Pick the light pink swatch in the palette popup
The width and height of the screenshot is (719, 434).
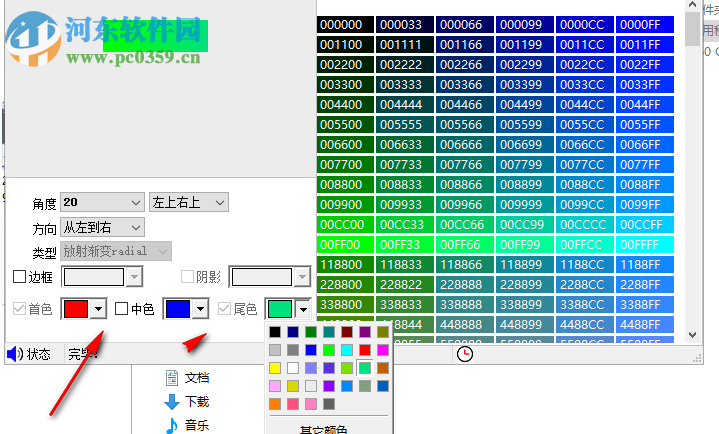(x=275, y=386)
